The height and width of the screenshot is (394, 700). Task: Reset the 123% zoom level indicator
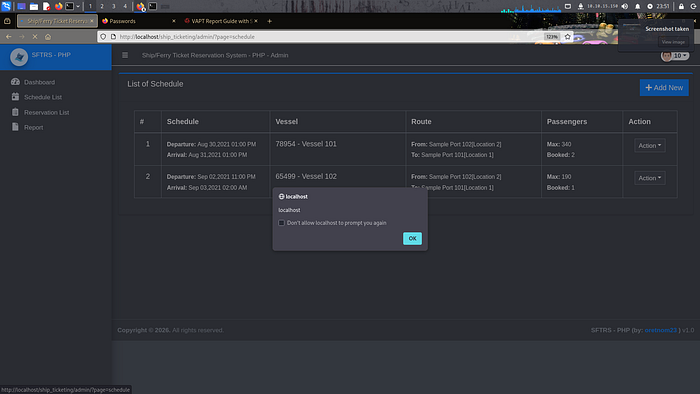click(552, 37)
